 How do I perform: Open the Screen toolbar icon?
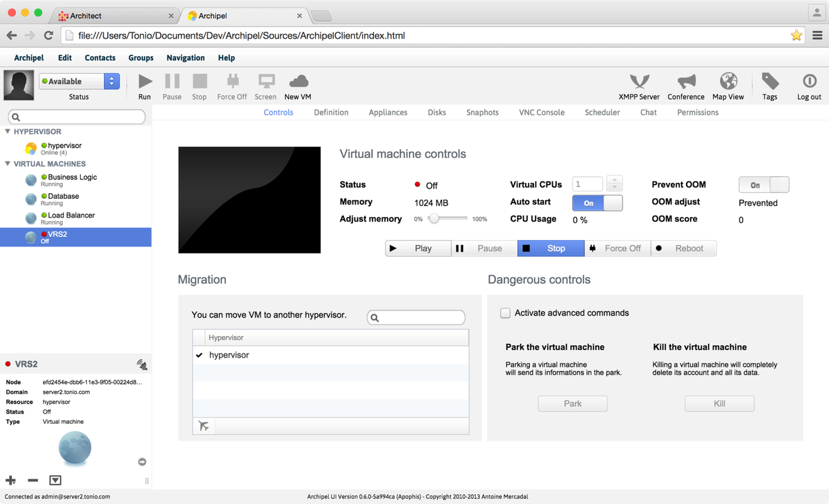point(265,81)
